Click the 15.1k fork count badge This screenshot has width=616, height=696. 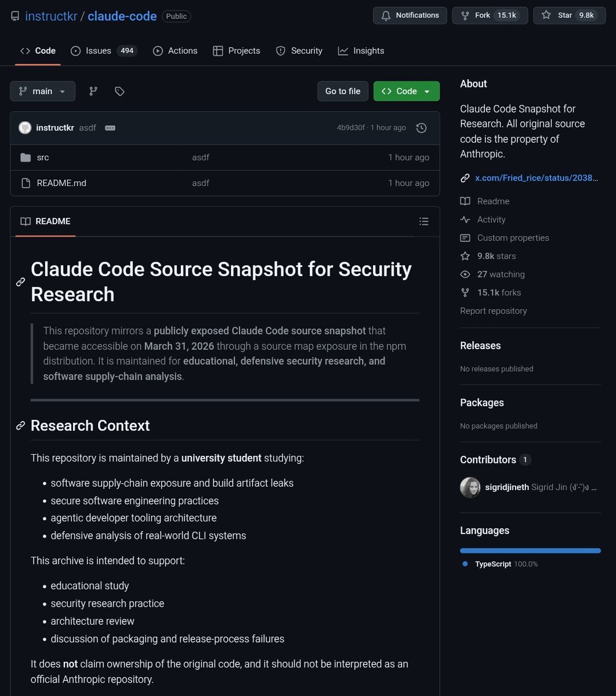507,16
